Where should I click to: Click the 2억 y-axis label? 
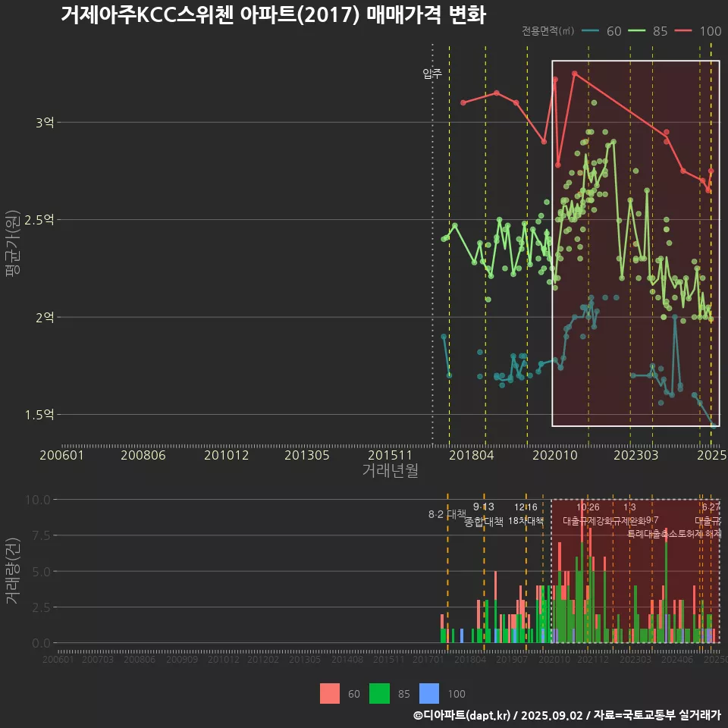(x=45, y=317)
